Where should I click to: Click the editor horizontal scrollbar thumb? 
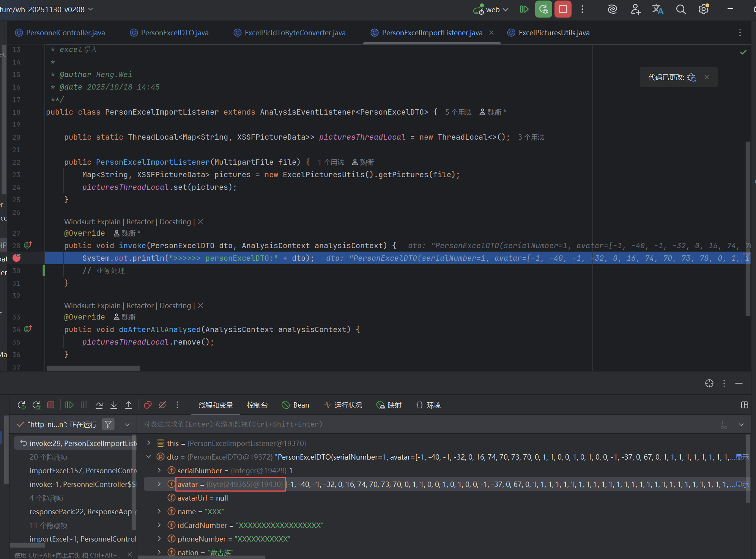93,368
